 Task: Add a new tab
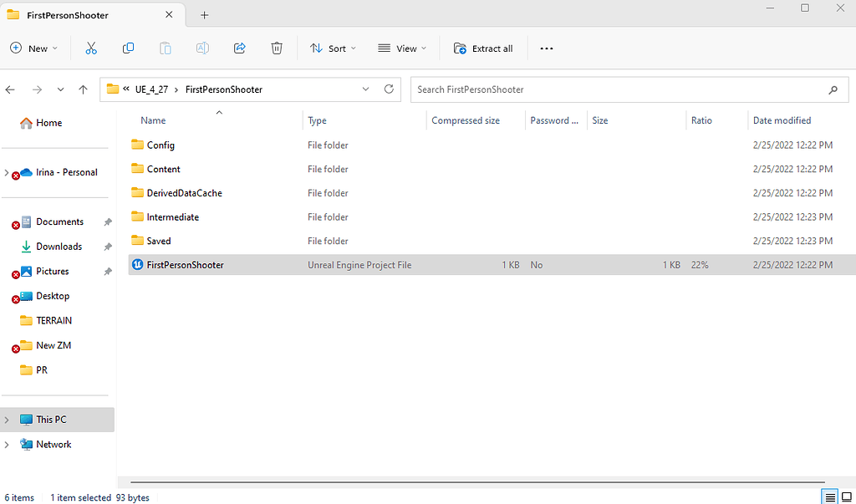tap(205, 15)
